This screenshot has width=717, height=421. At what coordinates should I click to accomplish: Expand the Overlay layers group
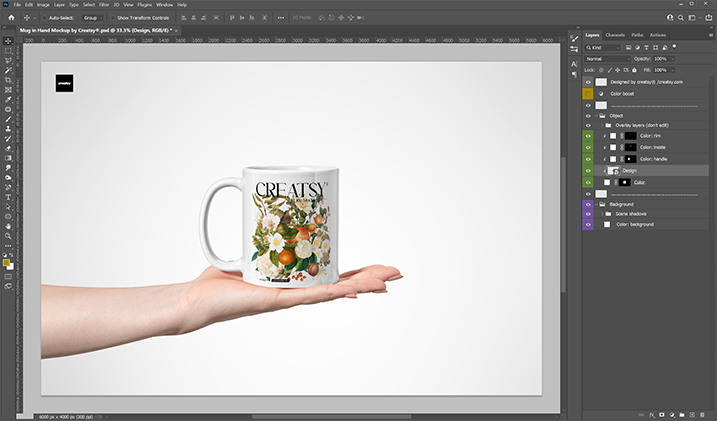602,125
